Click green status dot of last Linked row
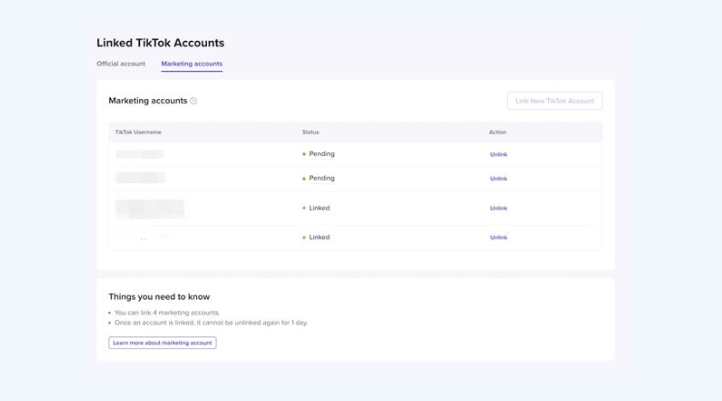The height and width of the screenshot is (401, 722). click(304, 237)
